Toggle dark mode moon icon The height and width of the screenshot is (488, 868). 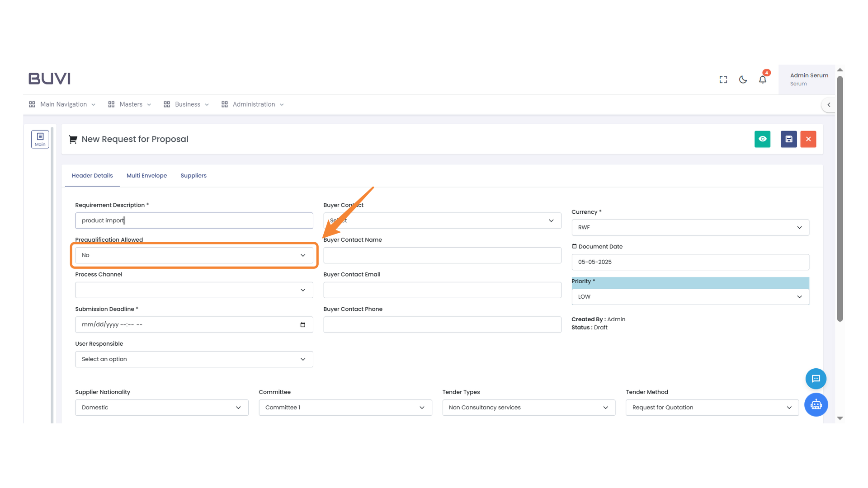coord(743,80)
